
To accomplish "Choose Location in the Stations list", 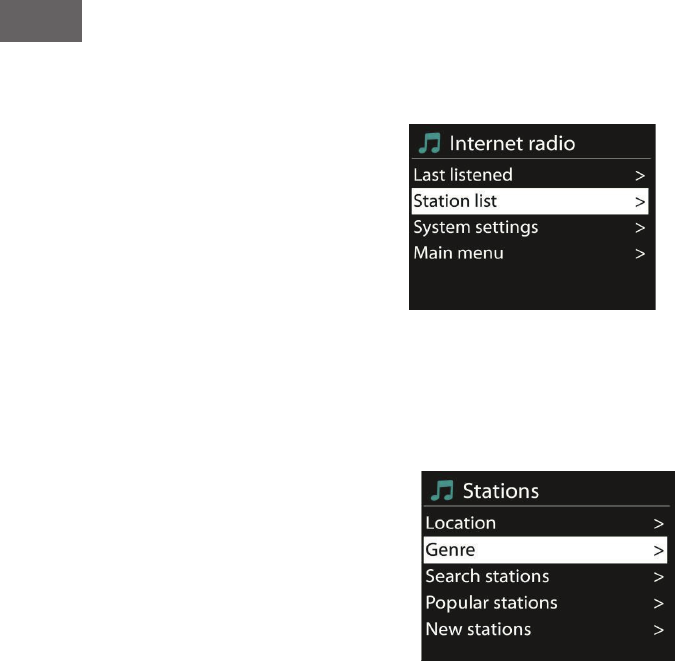I will tap(460, 523).
